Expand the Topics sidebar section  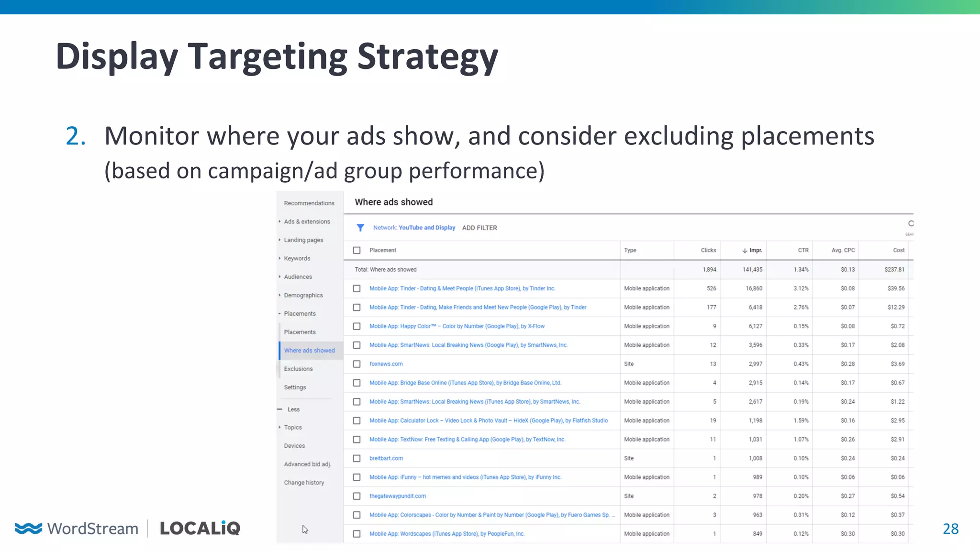tap(280, 428)
